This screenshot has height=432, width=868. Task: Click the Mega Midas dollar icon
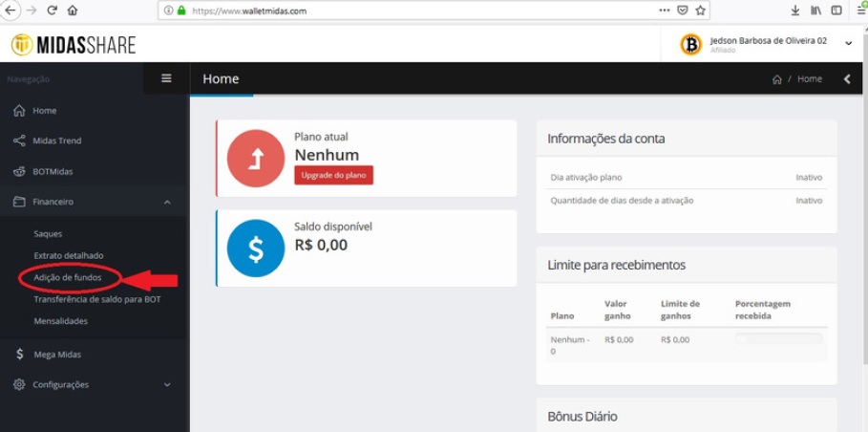20,355
